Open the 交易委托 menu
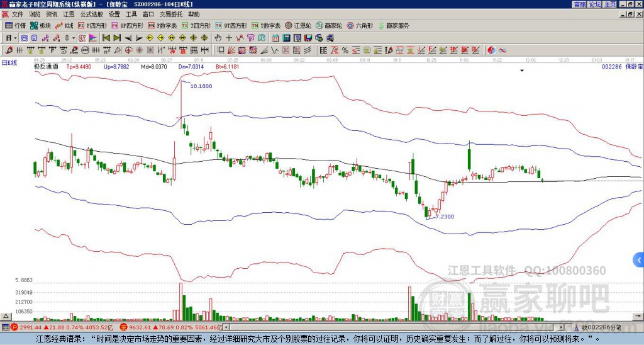 [x=171, y=14]
